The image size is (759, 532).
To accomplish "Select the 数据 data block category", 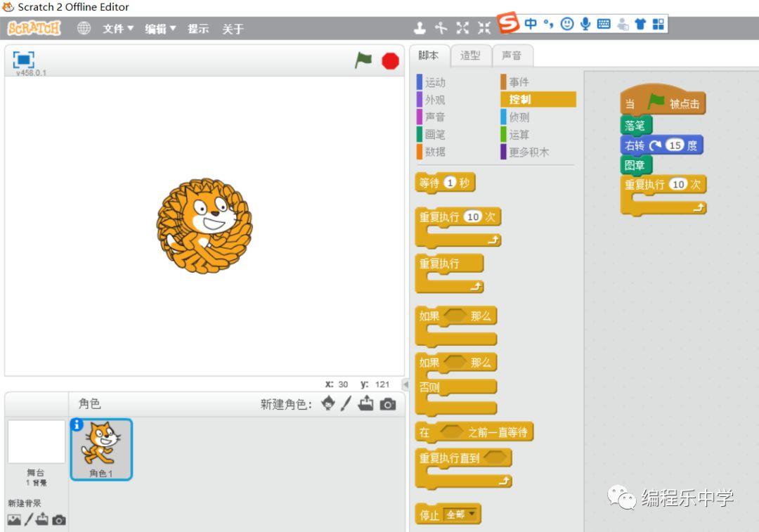I will [x=435, y=152].
